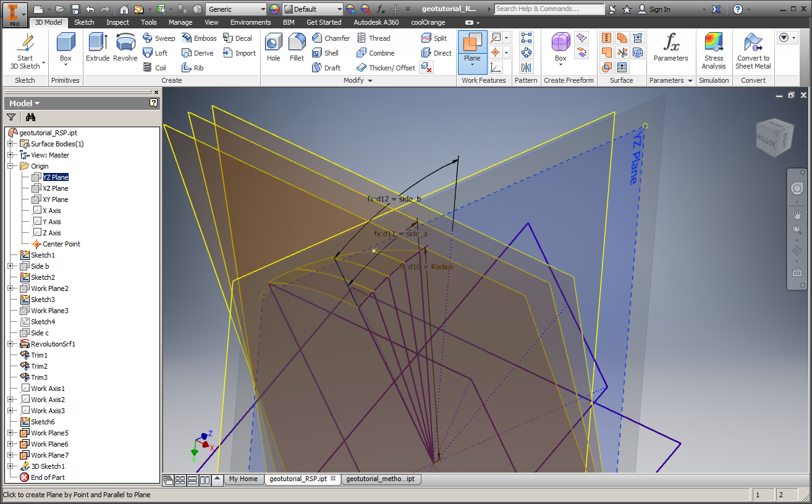The image size is (812, 504).
Task: Select the Fillet tool
Action: pyautogui.click(x=297, y=48)
